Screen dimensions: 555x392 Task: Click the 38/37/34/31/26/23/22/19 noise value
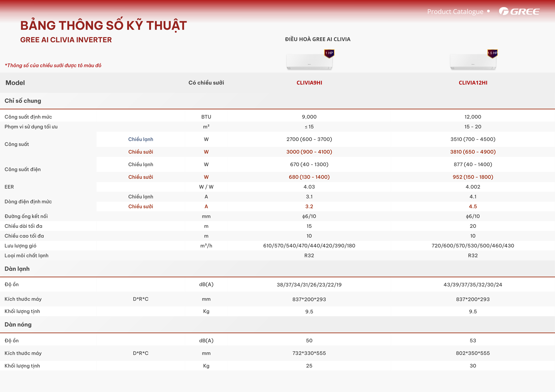[309, 285]
